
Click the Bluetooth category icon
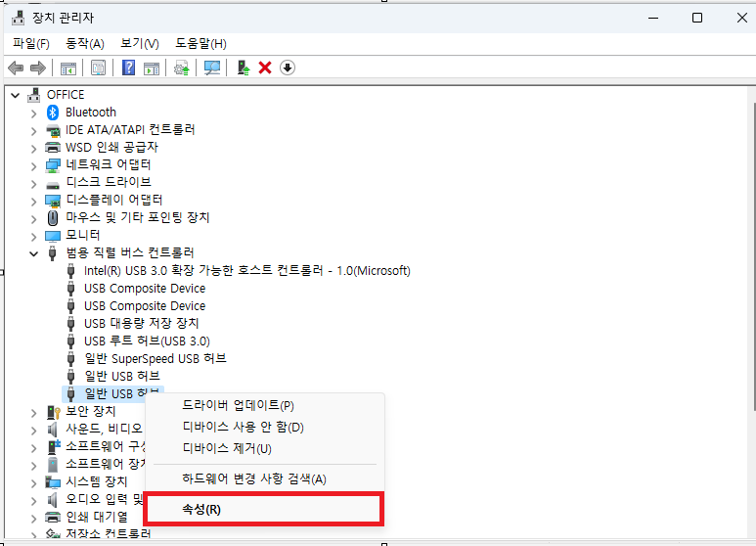click(53, 113)
